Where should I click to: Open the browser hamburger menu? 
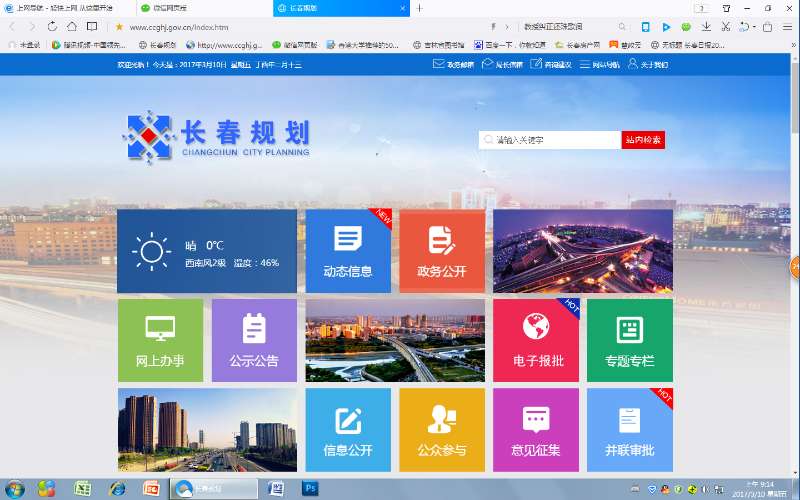[x=788, y=27]
